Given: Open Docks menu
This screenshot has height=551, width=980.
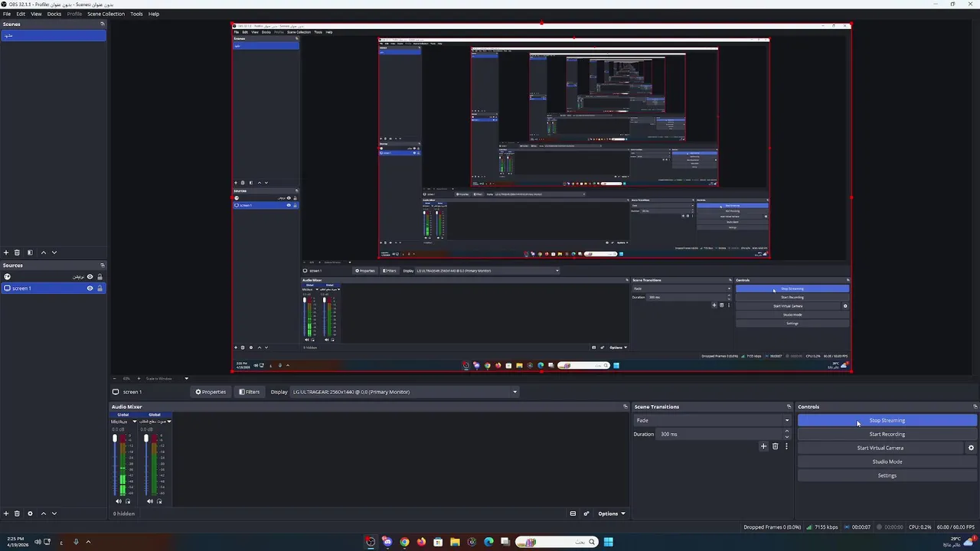Looking at the screenshot, I should click(x=54, y=14).
